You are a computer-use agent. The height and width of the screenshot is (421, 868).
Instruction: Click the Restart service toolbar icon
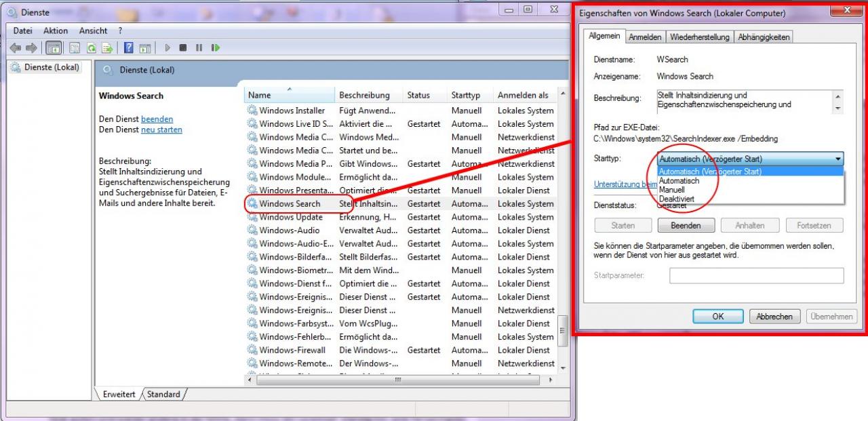pos(216,47)
